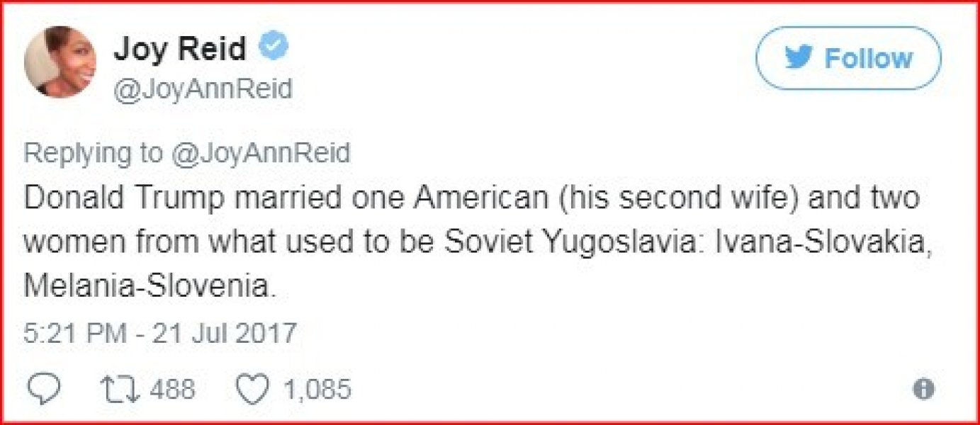Follow Joy Reid
This screenshot has height=425, width=980.
(848, 58)
